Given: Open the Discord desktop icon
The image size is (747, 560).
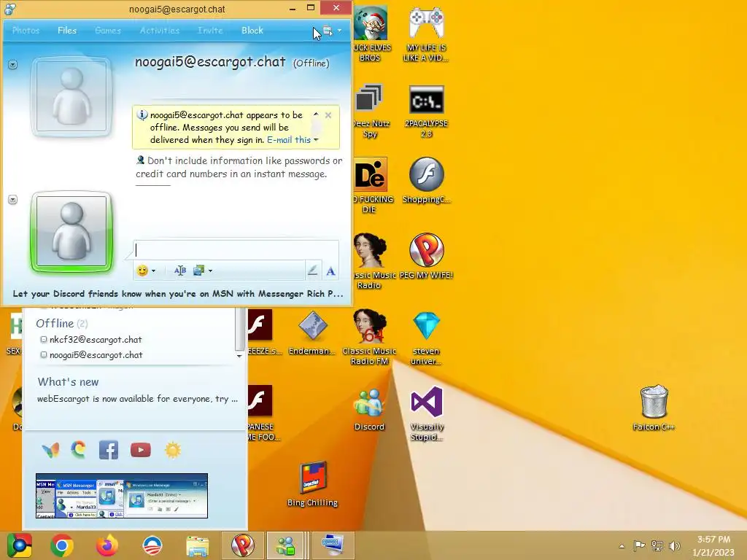Looking at the screenshot, I should tap(369, 410).
